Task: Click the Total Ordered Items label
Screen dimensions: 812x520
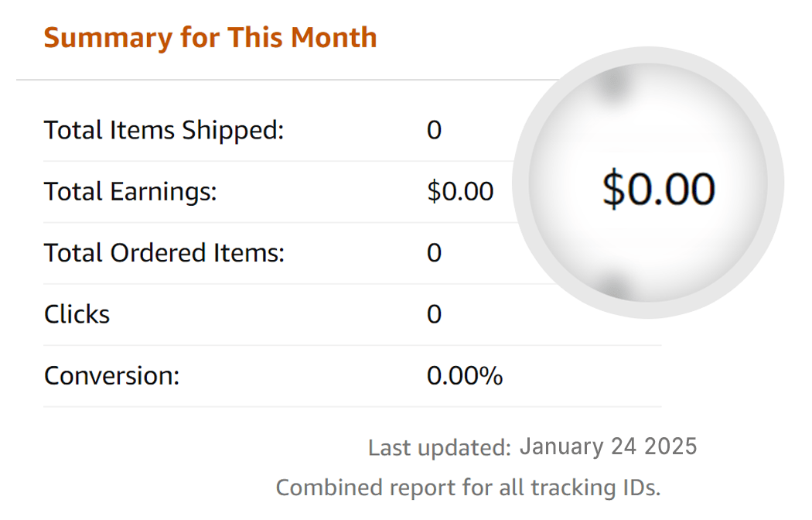Action: coord(164,253)
